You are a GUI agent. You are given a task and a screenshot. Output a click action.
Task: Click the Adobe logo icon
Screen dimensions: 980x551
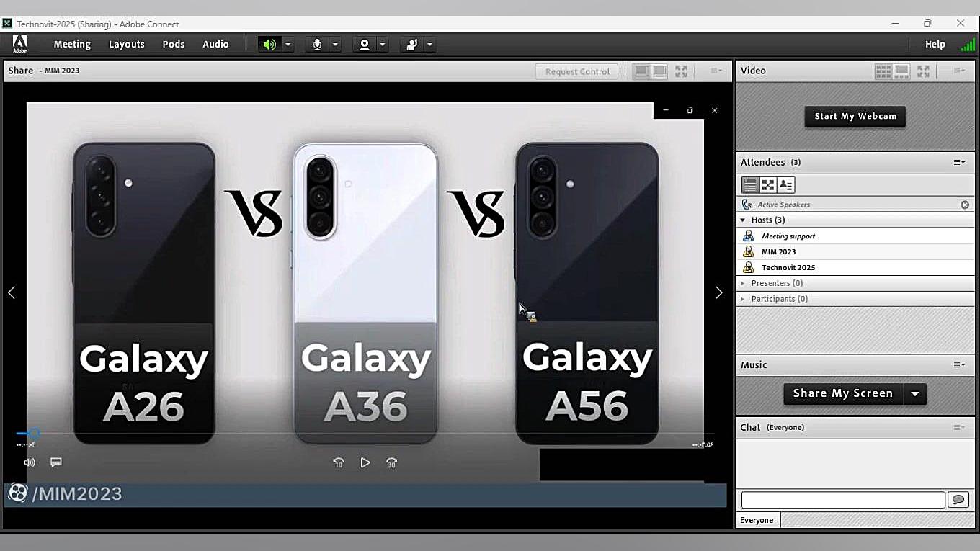(19, 44)
